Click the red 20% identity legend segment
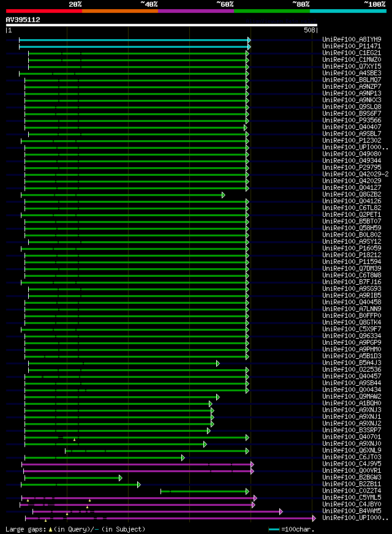This screenshot has height=534, width=392. [44, 11]
